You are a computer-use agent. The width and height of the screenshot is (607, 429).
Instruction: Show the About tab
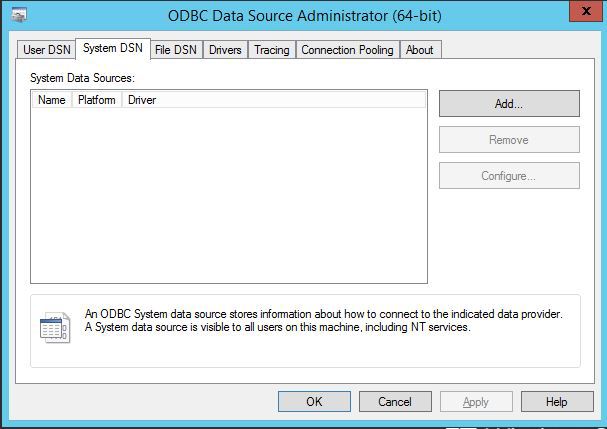pos(420,50)
